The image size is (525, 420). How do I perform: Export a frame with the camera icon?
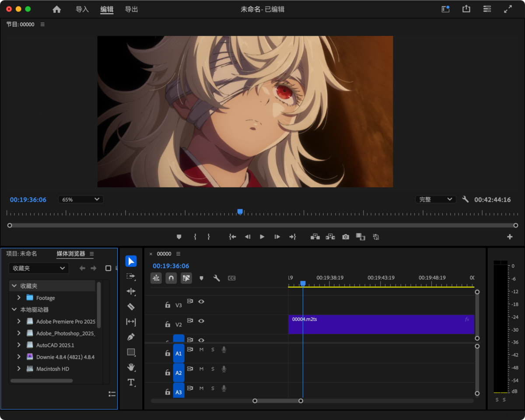(346, 237)
